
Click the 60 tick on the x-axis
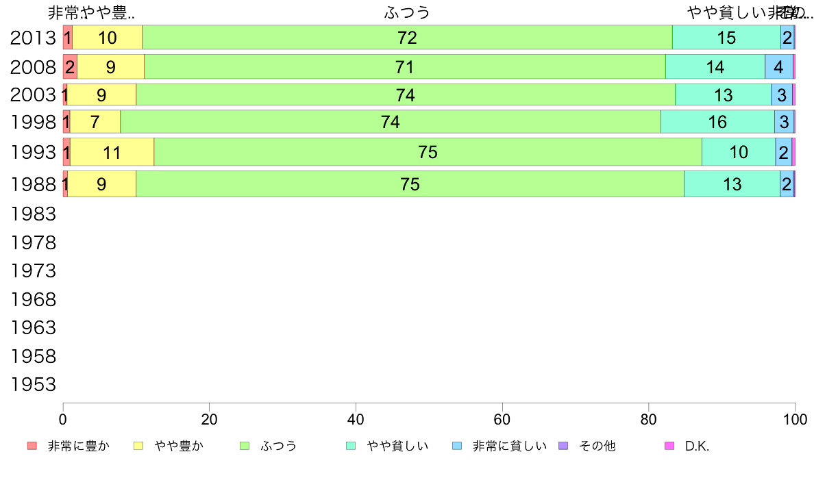coord(502,419)
